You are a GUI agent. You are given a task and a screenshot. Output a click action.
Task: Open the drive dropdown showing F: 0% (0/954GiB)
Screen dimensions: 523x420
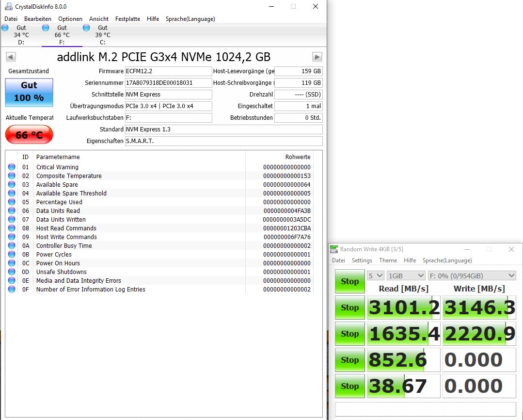click(x=472, y=276)
